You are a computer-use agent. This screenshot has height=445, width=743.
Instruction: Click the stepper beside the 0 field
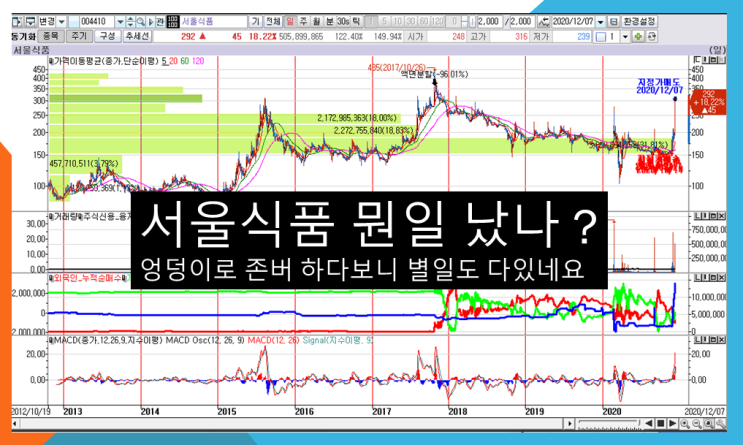point(464,22)
